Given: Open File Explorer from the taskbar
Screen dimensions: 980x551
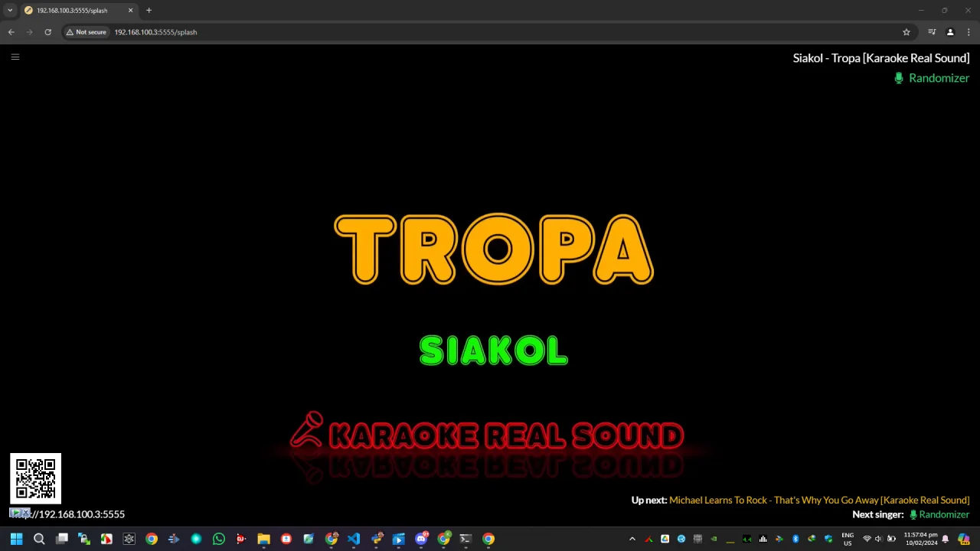Looking at the screenshot, I should tap(263, 539).
